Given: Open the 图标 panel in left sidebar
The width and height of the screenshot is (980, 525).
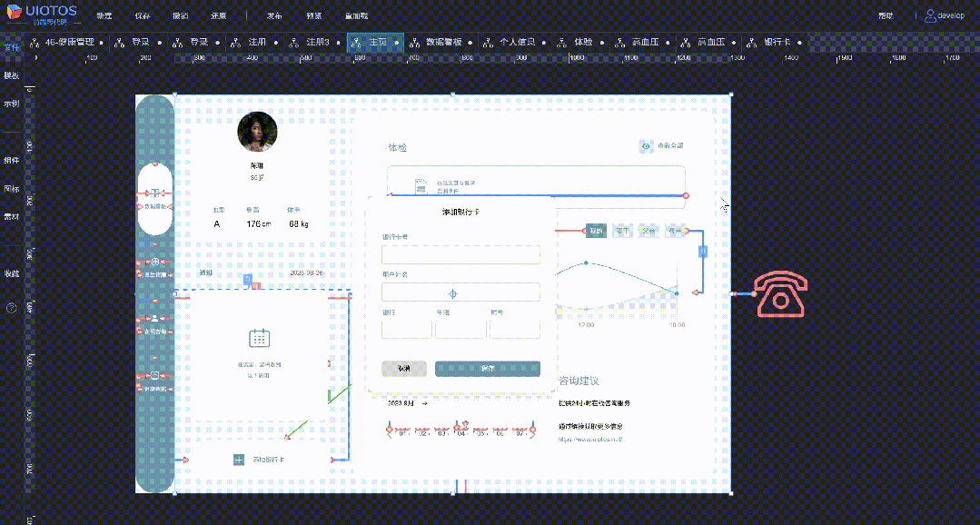Looking at the screenshot, I should pos(11,188).
